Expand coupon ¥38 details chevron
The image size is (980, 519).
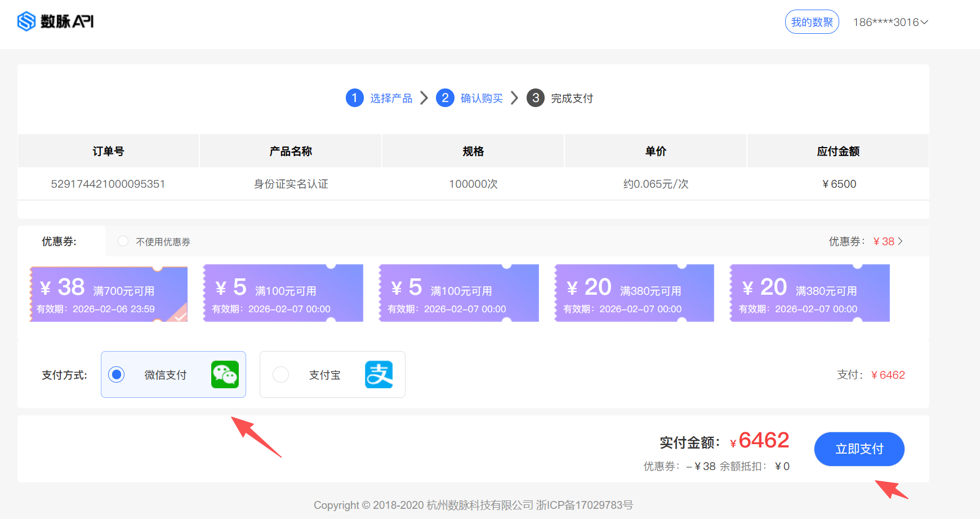point(900,241)
